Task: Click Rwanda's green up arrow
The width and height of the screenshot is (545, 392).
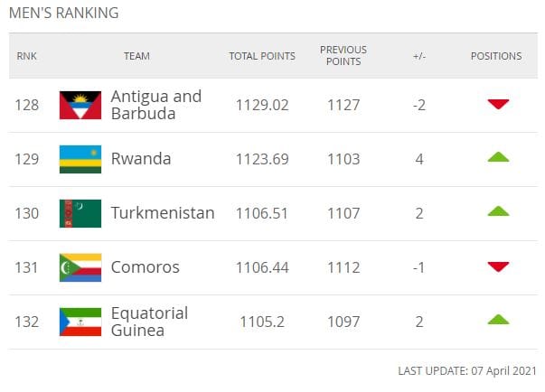Action: 498,157
